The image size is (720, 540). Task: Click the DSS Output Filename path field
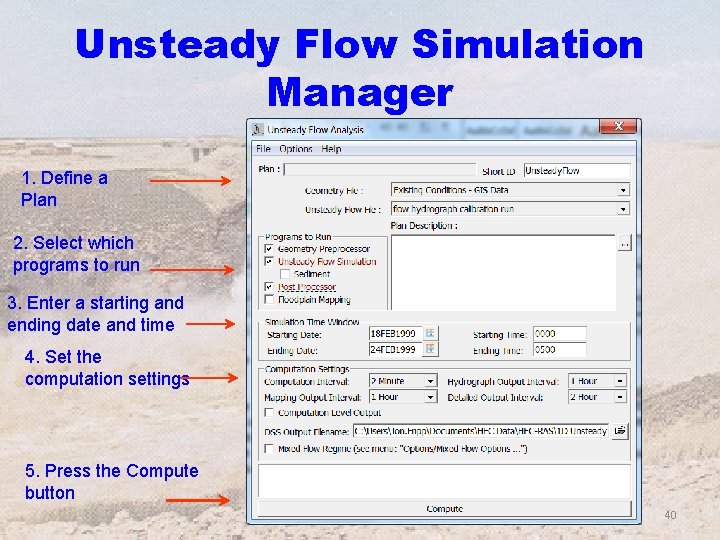click(481, 431)
